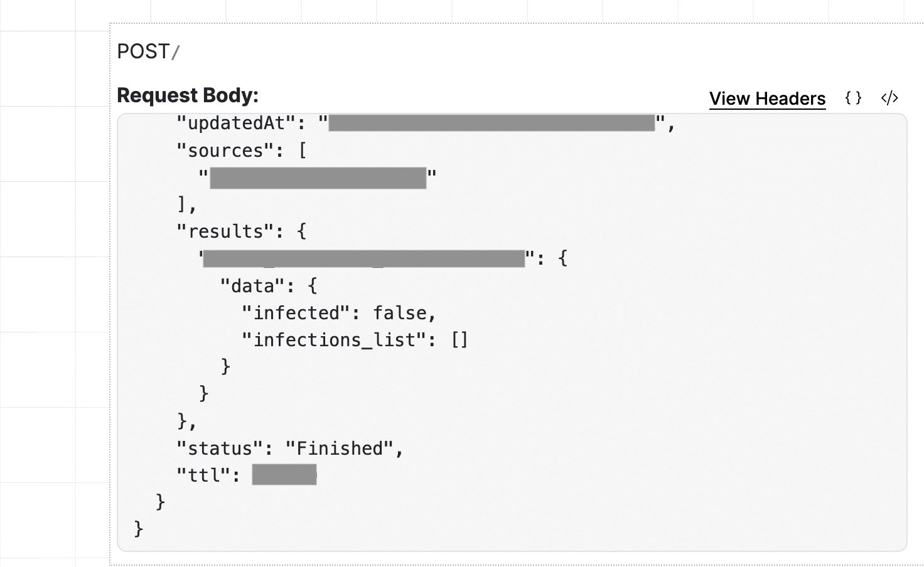Click the code view angle-brackets icon
This screenshot has width=924, height=567.
tap(889, 98)
